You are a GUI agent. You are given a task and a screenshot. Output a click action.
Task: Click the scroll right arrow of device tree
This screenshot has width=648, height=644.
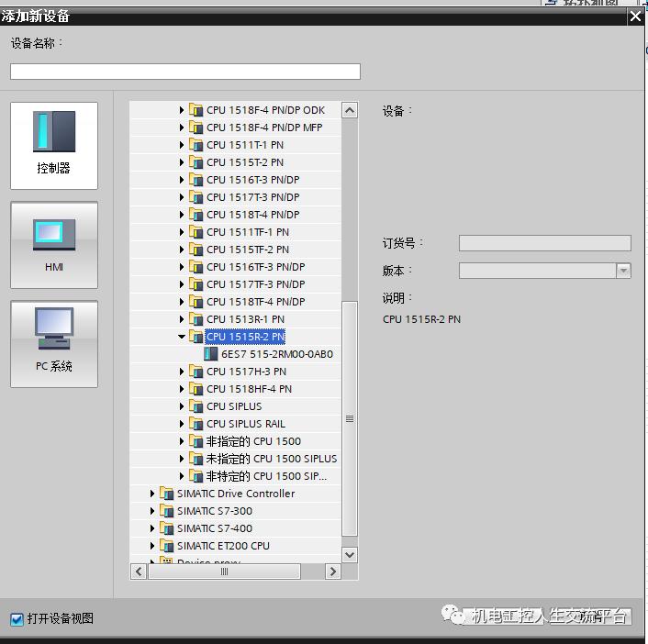(x=332, y=572)
